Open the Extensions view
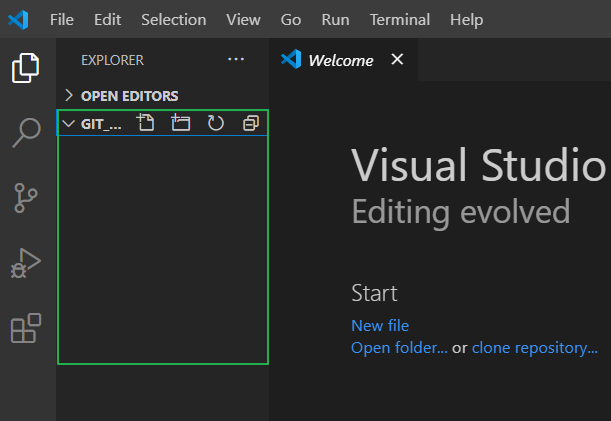Screen dimensions: 611x421 pyautogui.click(x=26, y=328)
